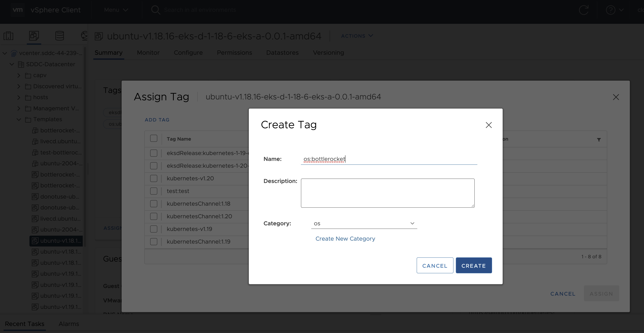Open the Storage inventory icon
This screenshot has height=333, width=644.
click(59, 36)
